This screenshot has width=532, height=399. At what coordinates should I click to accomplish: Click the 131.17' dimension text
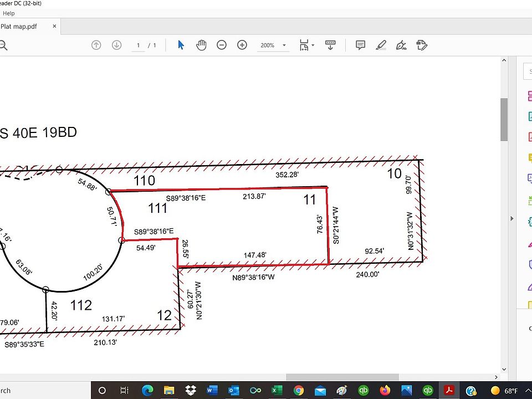coord(113,319)
